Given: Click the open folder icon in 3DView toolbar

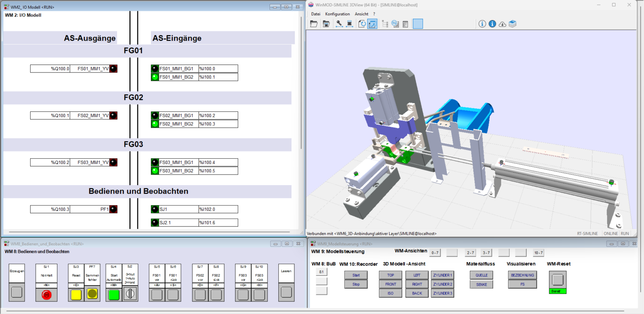Looking at the screenshot, I should 314,24.
